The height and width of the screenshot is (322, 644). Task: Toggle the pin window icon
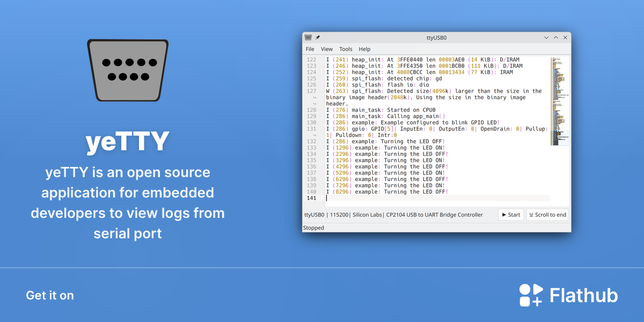[x=318, y=38]
